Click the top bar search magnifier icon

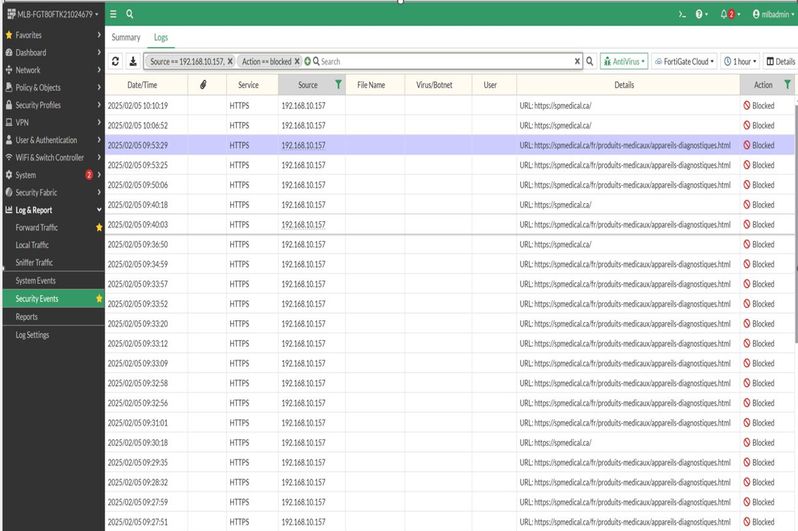point(130,14)
